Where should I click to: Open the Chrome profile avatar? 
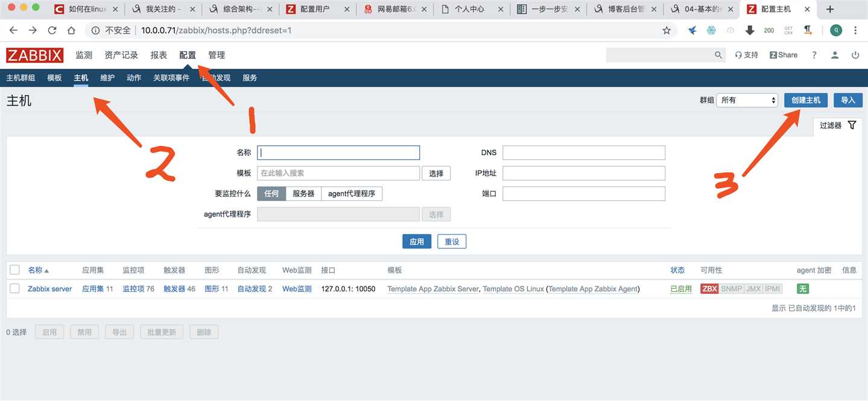coord(835,30)
